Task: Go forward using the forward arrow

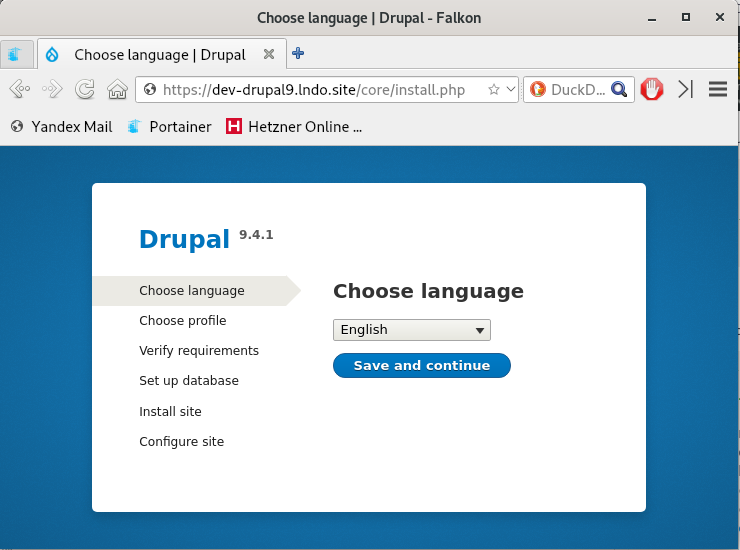Action: (x=52, y=89)
